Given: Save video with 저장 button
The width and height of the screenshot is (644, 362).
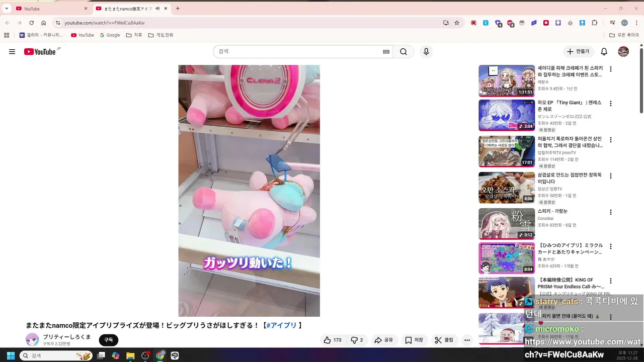Looking at the screenshot, I should [x=414, y=340].
